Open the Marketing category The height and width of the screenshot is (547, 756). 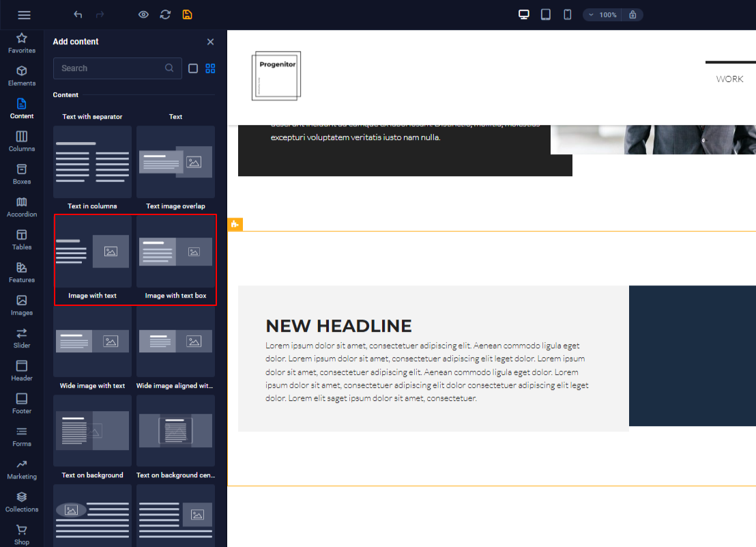coord(22,469)
